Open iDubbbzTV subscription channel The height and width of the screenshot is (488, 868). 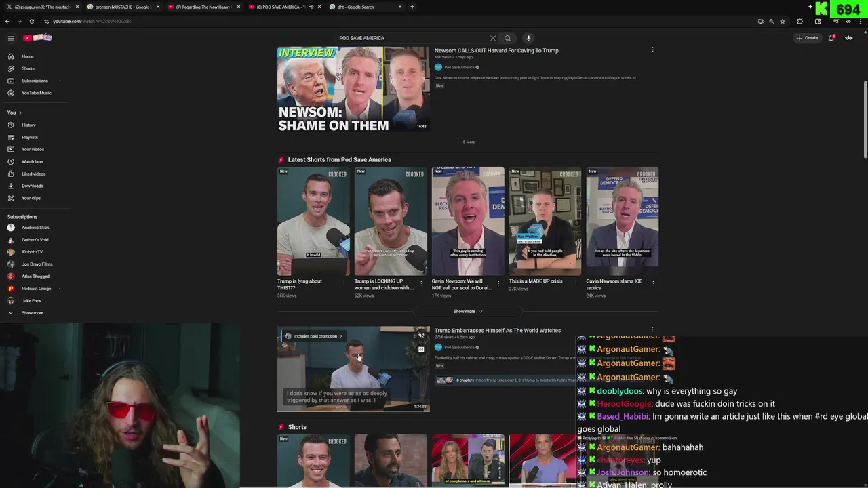point(34,252)
